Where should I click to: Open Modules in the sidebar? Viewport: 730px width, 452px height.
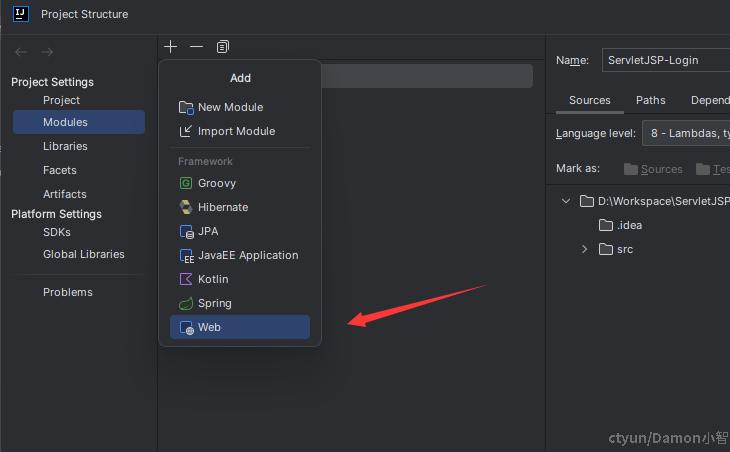click(79, 122)
